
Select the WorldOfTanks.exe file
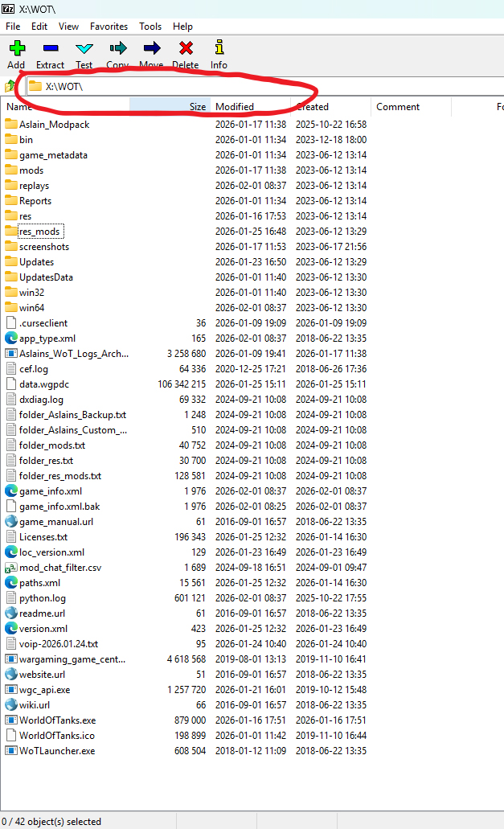click(57, 720)
